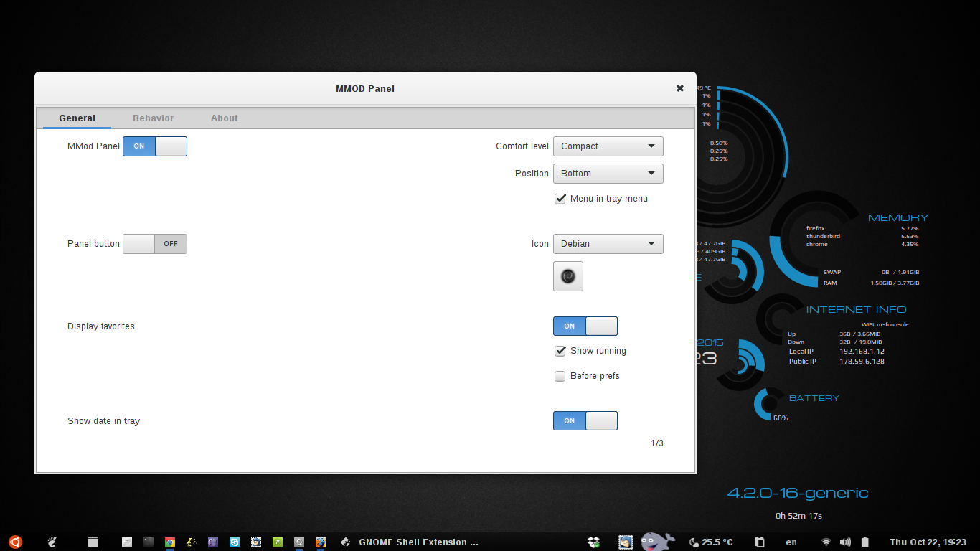Expand the Position dropdown set to Bottom
Viewport: 980px width, 551px height.
[x=608, y=174]
